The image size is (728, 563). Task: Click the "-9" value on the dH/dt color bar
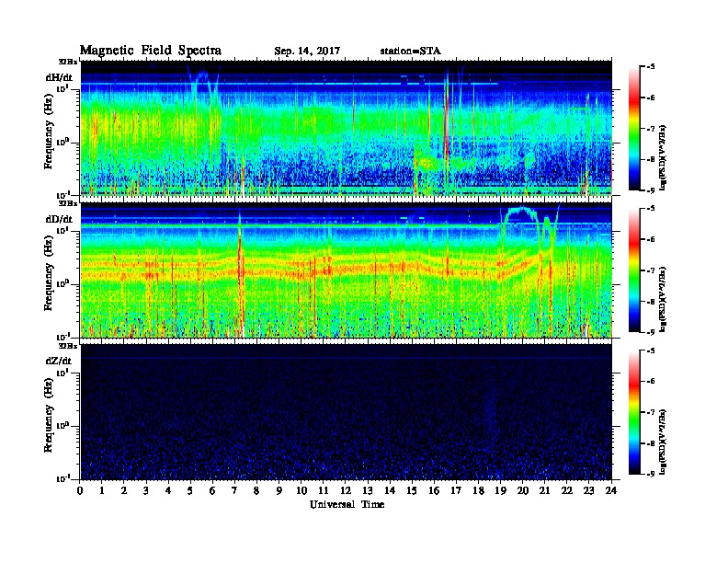click(x=651, y=190)
